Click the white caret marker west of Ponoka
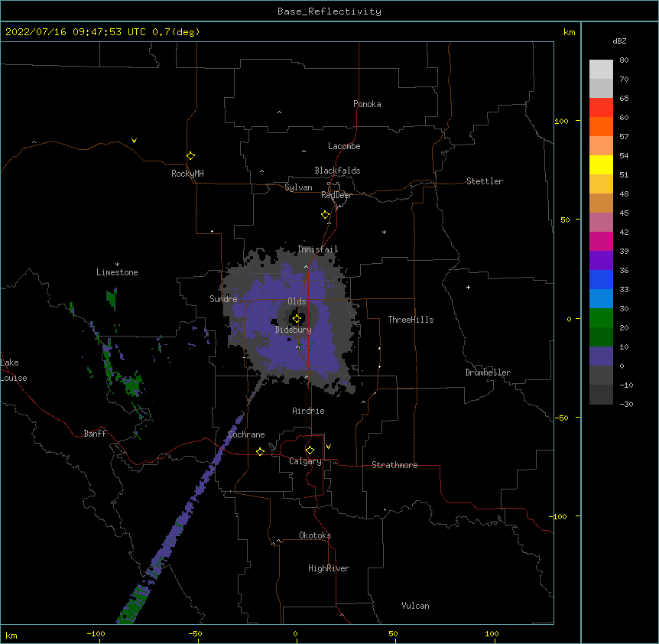The height and width of the screenshot is (644, 659). pos(280,112)
